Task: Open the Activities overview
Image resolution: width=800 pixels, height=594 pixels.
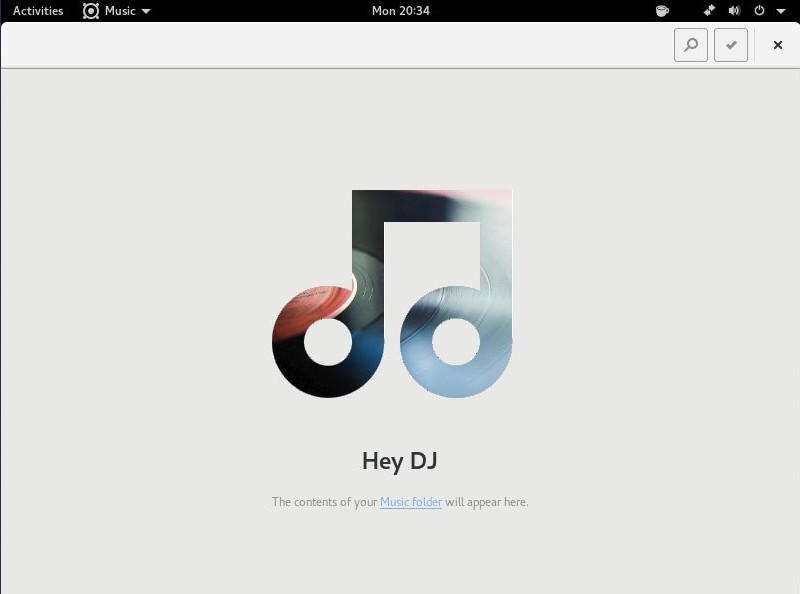Action: point(38,11)
